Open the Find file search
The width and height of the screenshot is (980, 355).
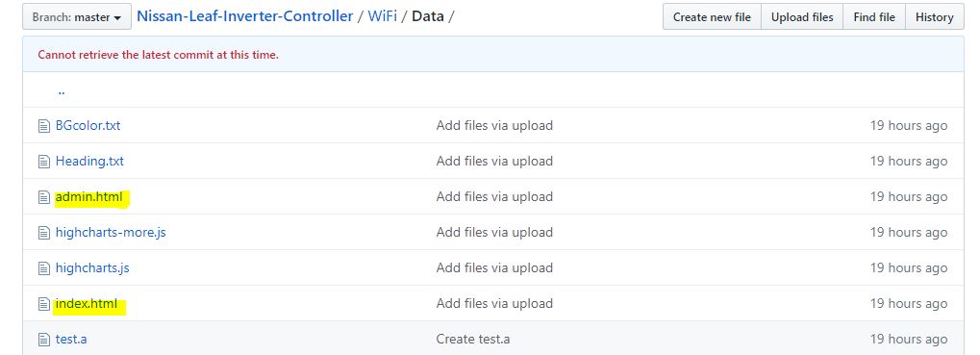(874, 17)
